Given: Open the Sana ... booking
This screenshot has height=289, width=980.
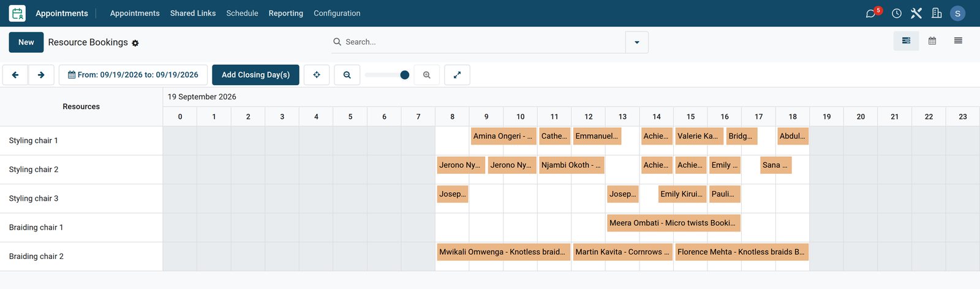Looking at the screenshot, I should click(775, 165).
